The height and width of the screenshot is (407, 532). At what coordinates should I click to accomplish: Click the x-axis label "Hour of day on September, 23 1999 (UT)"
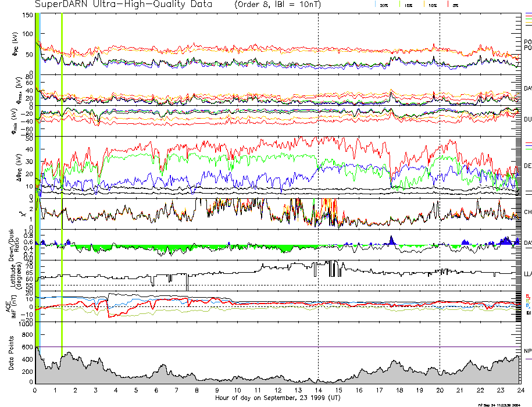[x=277, y=398]
